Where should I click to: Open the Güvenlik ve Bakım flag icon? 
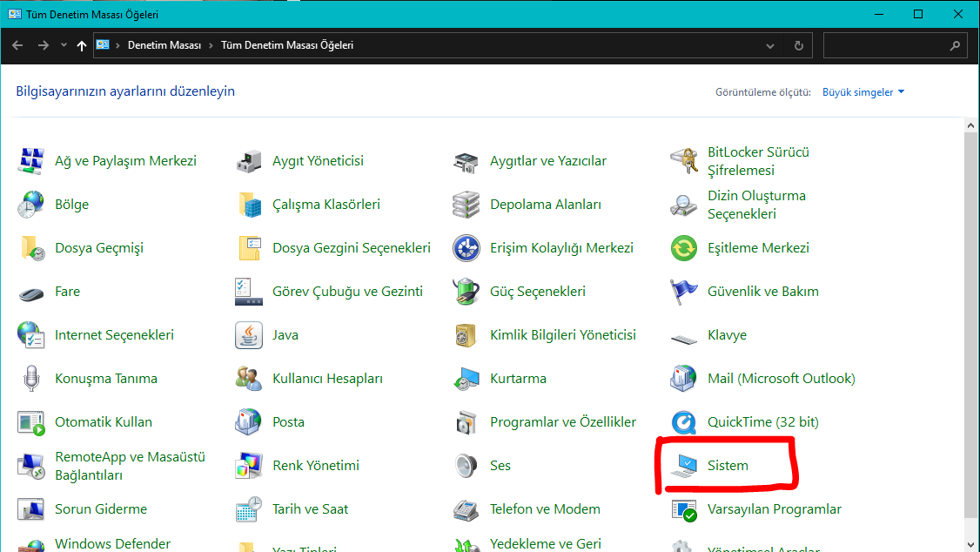684,292
